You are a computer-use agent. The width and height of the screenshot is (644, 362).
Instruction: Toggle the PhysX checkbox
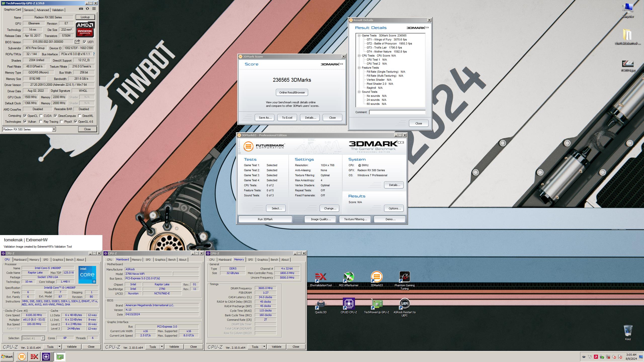pyautogui.click(x=61, y=122)
